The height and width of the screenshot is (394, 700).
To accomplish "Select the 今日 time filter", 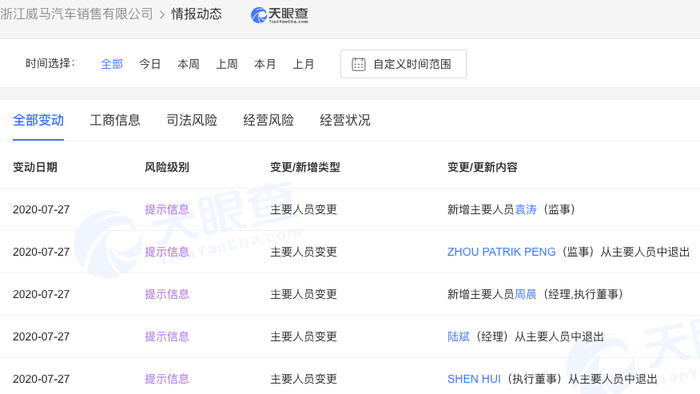I will point(150,64).
